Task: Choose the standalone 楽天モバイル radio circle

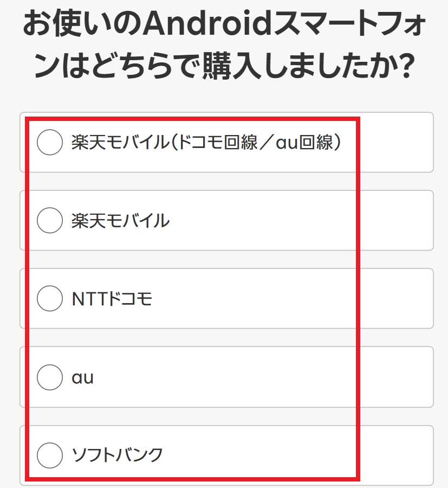Action: [50, 221]
